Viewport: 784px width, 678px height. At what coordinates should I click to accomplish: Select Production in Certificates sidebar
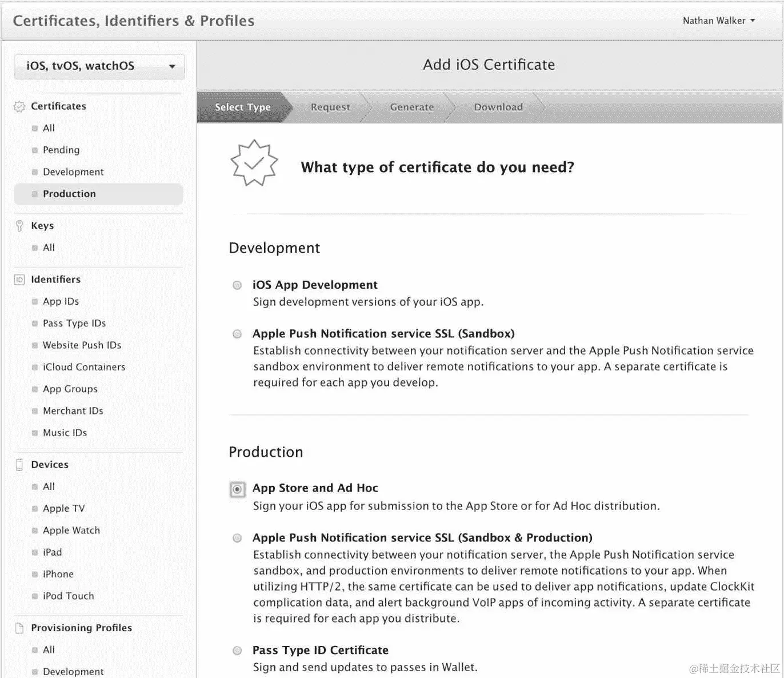(x=98, y=194)
